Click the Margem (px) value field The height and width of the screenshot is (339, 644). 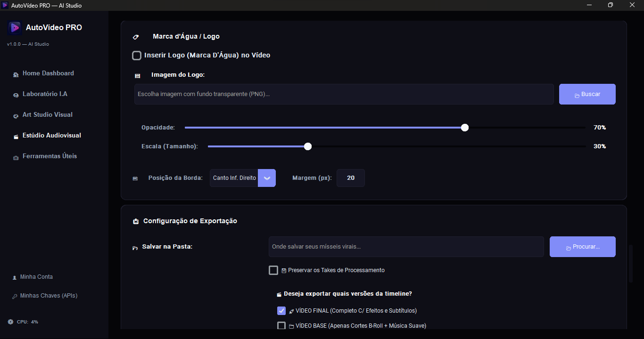pos(351,178)
